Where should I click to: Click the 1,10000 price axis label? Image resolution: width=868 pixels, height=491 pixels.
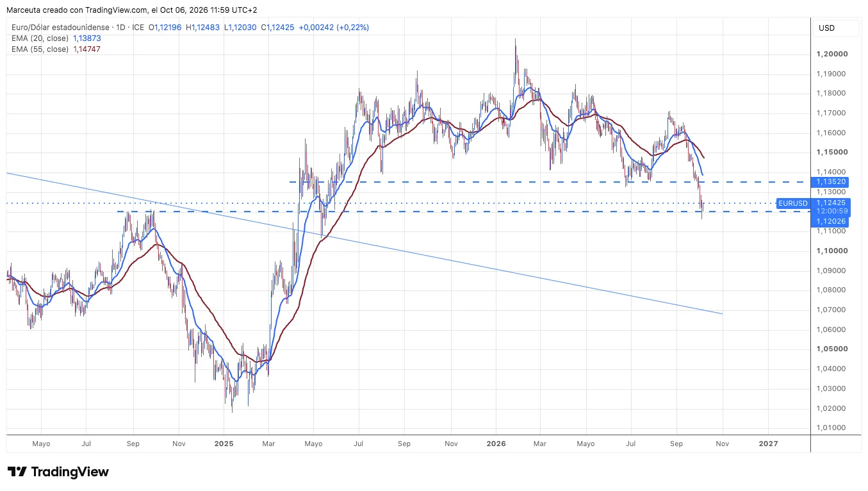point(831,251)
